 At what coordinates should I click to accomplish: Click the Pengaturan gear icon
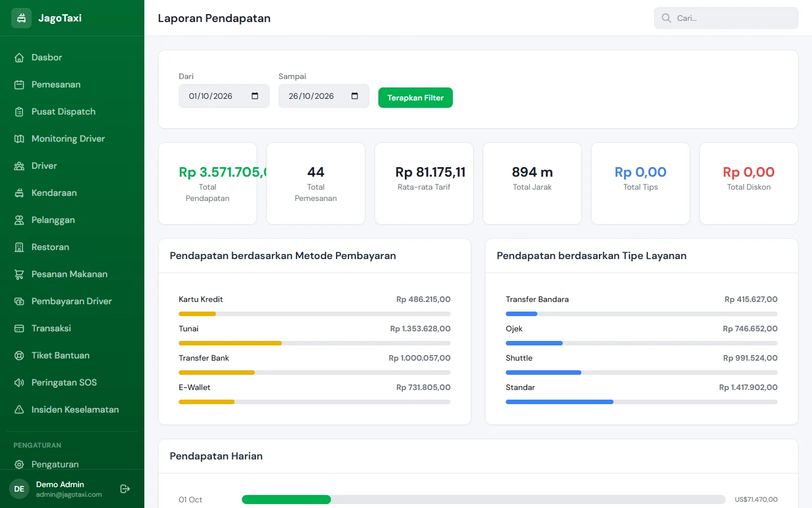point(19,465)
